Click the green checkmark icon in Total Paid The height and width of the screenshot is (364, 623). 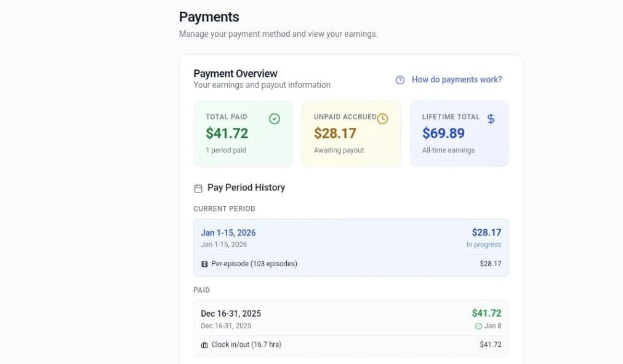pyautogui.click(x=275, y=119)
